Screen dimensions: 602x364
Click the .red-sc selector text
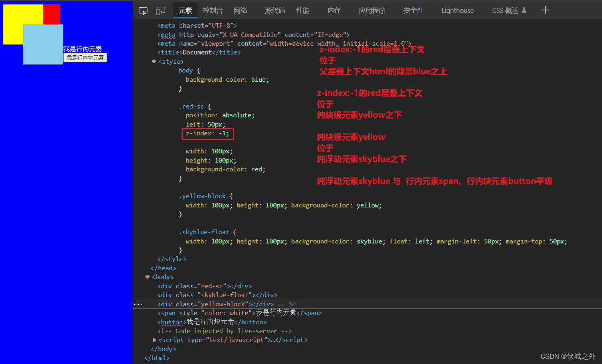pos(191,107)
